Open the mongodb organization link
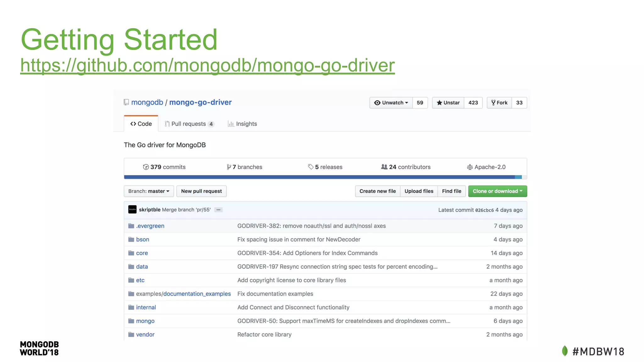This screenshot has height=362, width=644. coord(147,102)
